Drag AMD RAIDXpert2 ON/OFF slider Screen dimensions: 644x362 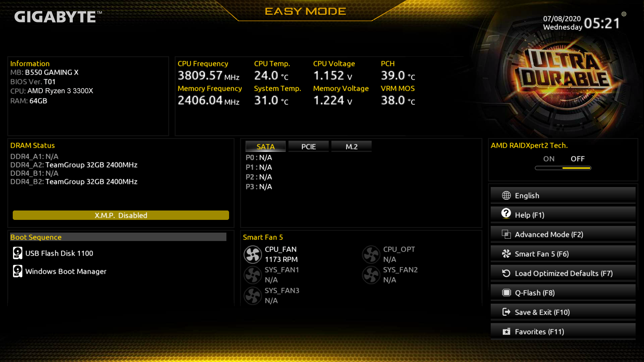pos(562,167)
